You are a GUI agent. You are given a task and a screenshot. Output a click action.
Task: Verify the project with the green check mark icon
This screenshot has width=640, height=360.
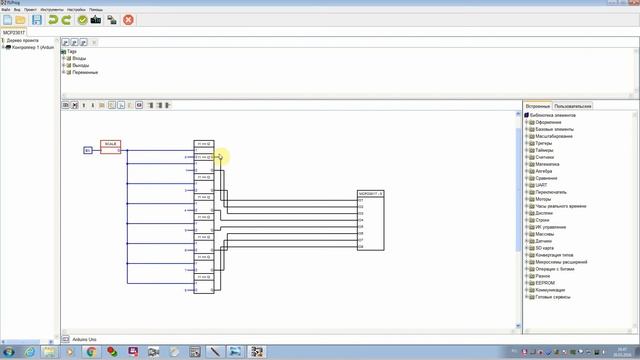(82, 20)
